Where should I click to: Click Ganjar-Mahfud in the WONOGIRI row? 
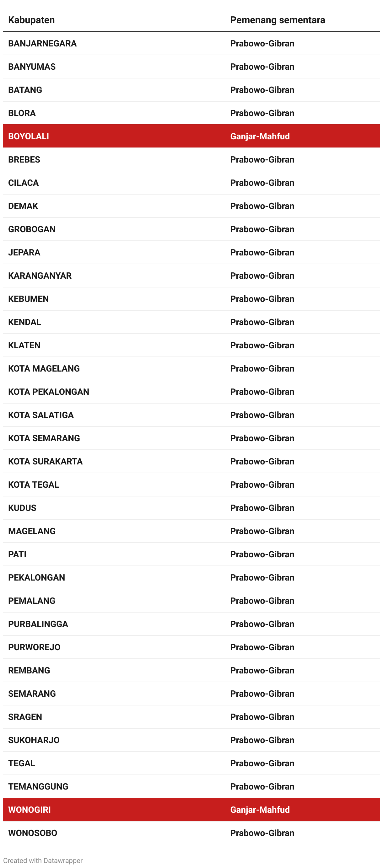[x=260, y=809]
